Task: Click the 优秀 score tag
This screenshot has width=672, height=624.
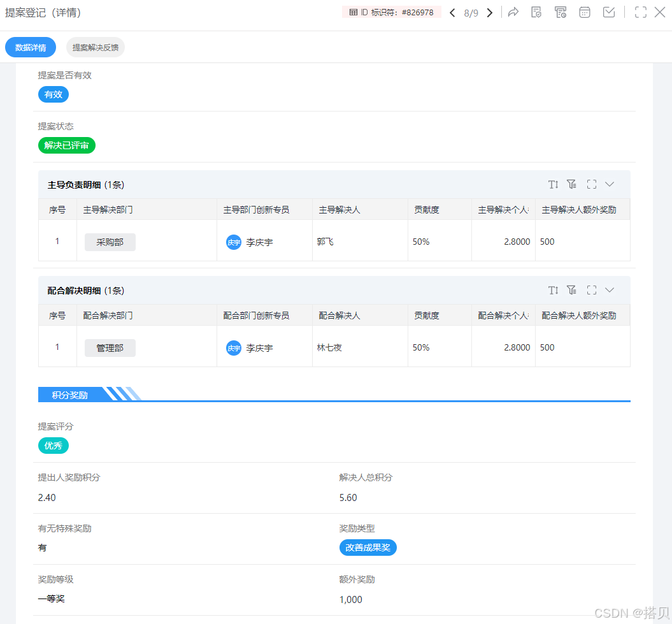Action: point(54,446)
